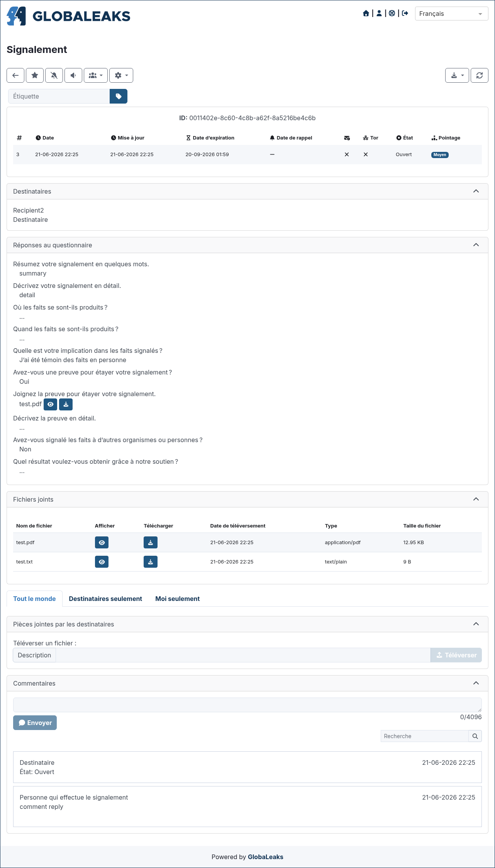This screenshot has height=868, width=495.
Task: Open the recipients group dropdown
Action: click(96, 75)
